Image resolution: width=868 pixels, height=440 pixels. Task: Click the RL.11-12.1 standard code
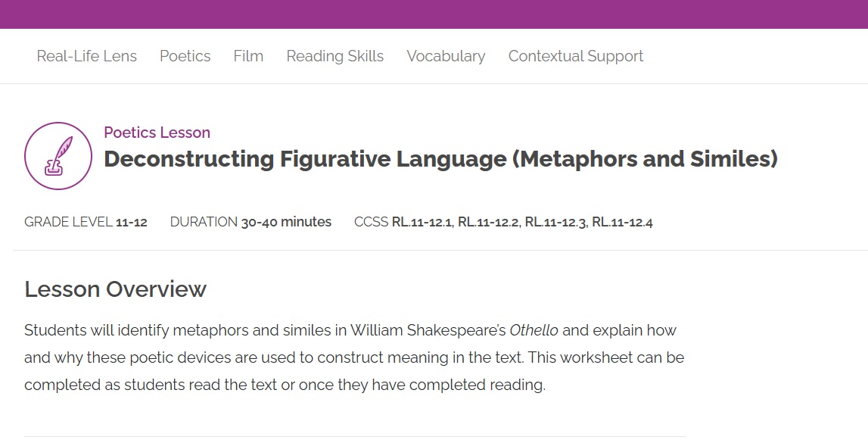[422, 222]
